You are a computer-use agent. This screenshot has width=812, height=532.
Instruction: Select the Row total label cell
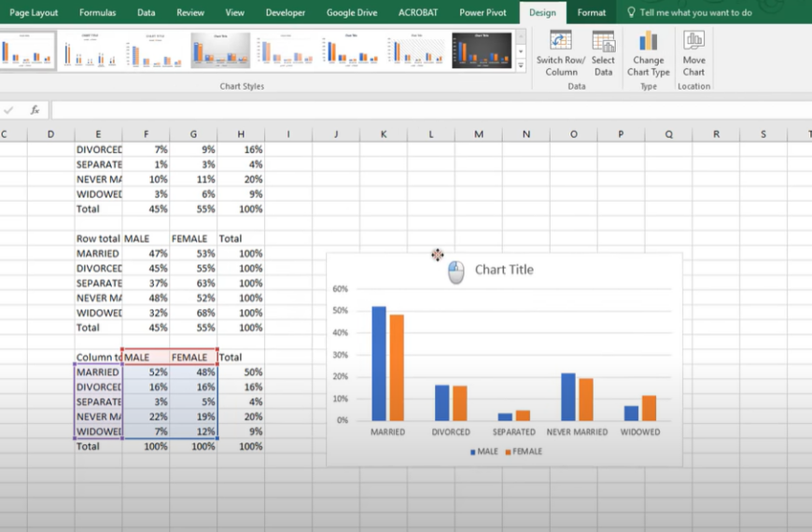tap(98, 239)
